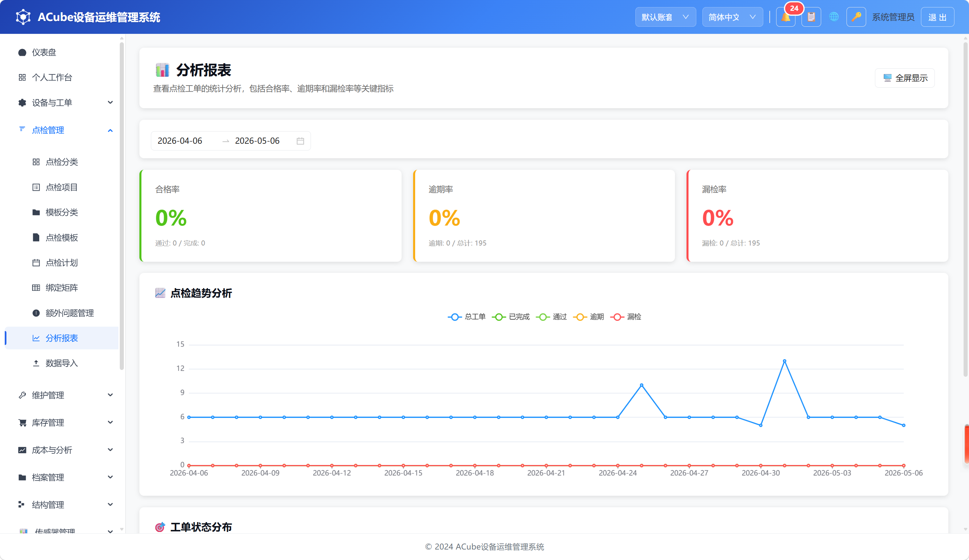Toggle the 逾期 legend series

coord(588,317)
